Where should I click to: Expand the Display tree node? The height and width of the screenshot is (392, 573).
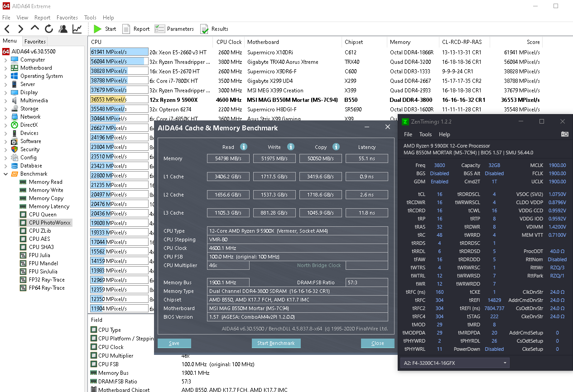click(x=5, y=92)
